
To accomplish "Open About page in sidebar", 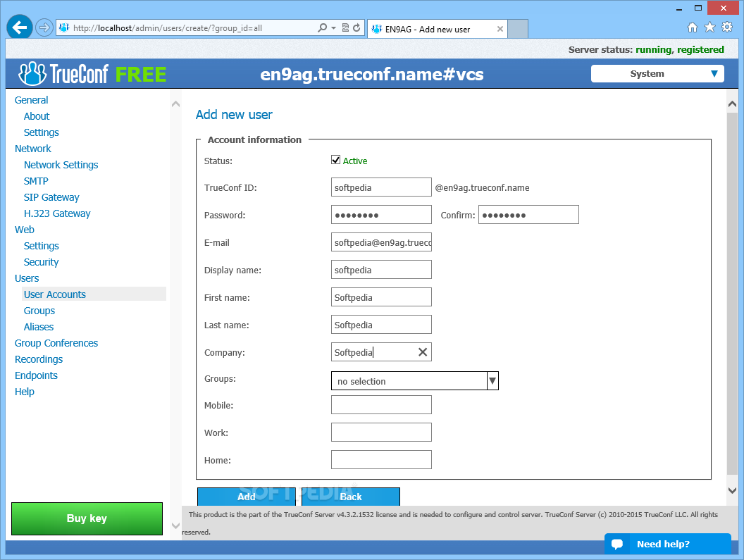I will point(37,116).
